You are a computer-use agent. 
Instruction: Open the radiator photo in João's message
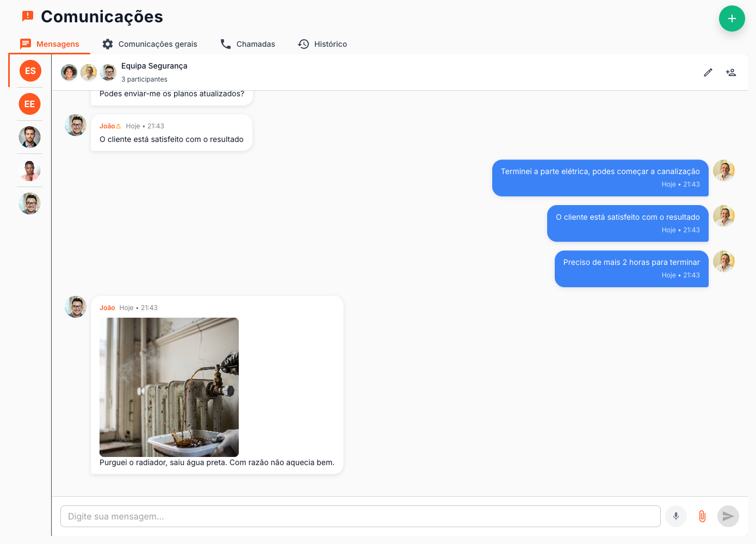pyautogui.click(x=169, y=387)
